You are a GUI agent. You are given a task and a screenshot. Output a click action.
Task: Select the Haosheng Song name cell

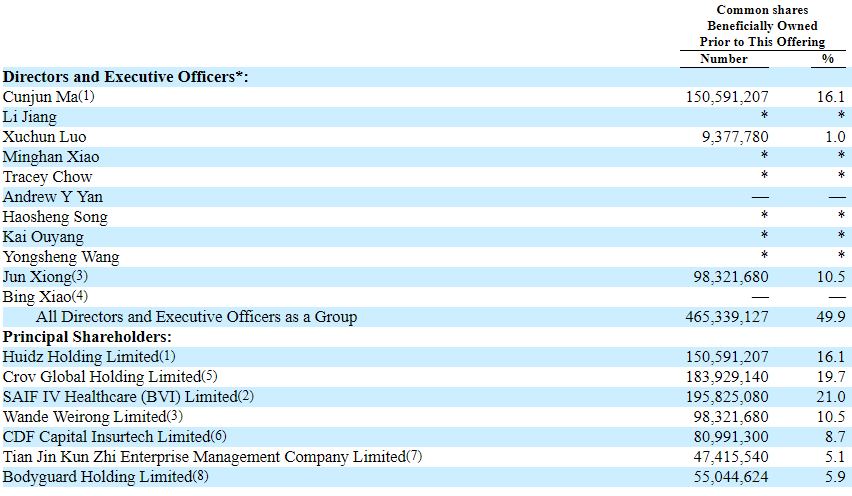pyautogui.click(x=55, y=217)
